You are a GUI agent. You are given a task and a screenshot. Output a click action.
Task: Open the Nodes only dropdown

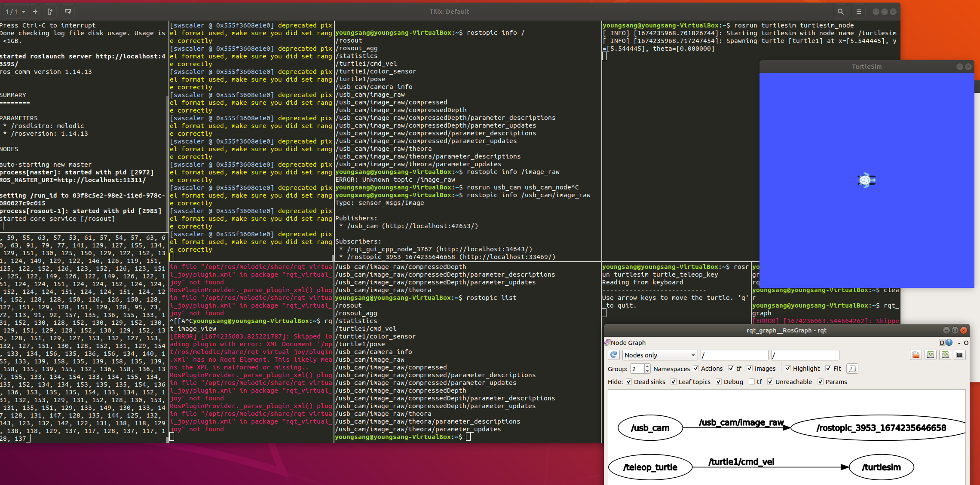pyautogui.click(x=659, y=355)
